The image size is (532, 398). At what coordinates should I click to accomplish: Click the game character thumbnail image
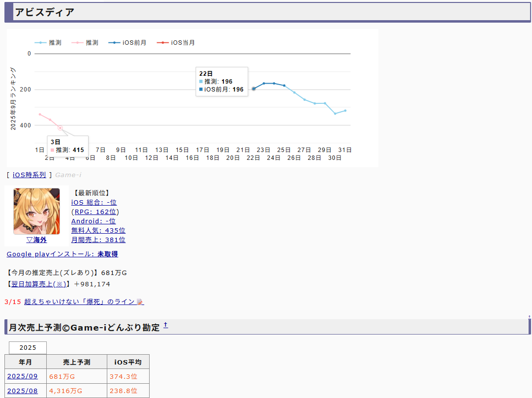(x=36, y=212)
